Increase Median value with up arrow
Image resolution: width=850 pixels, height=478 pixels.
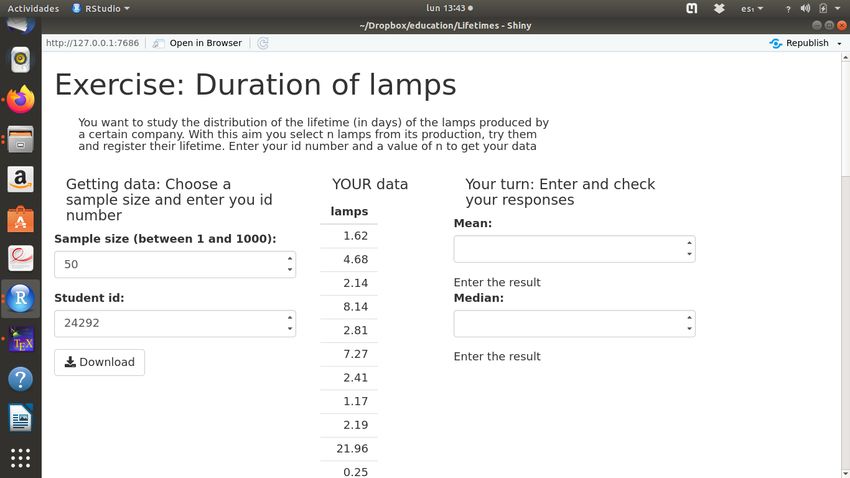tap(689, 318)
